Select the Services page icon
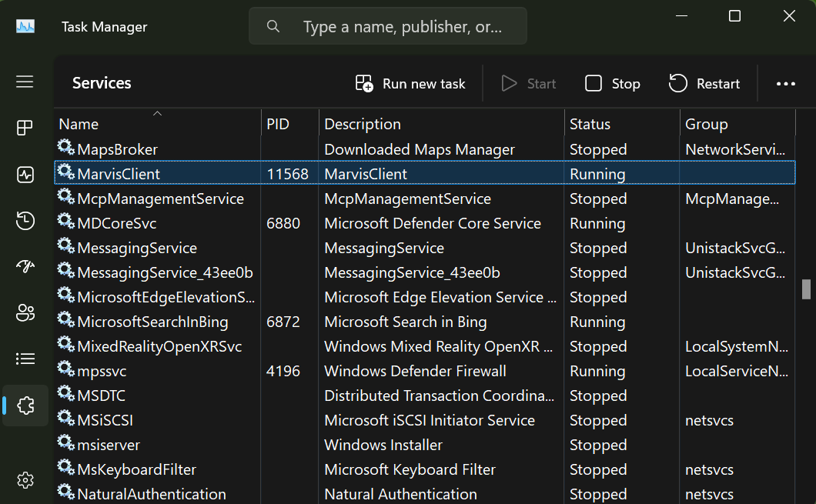Viewport: 816px width, 504px height. coord(25,405)
